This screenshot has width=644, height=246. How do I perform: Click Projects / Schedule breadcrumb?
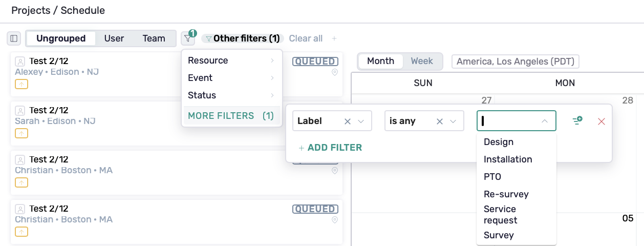click(x=58, y=10)
